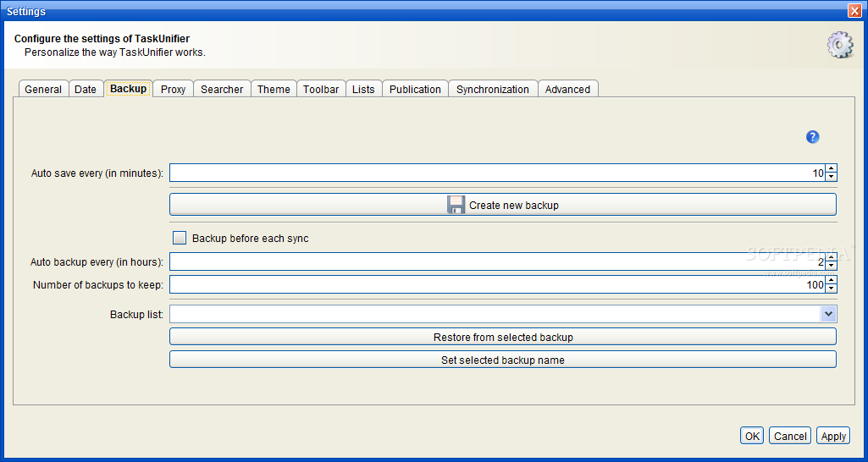Decrease Auto save minutes with down arrow
868x462 pixels.
[831, 177]
